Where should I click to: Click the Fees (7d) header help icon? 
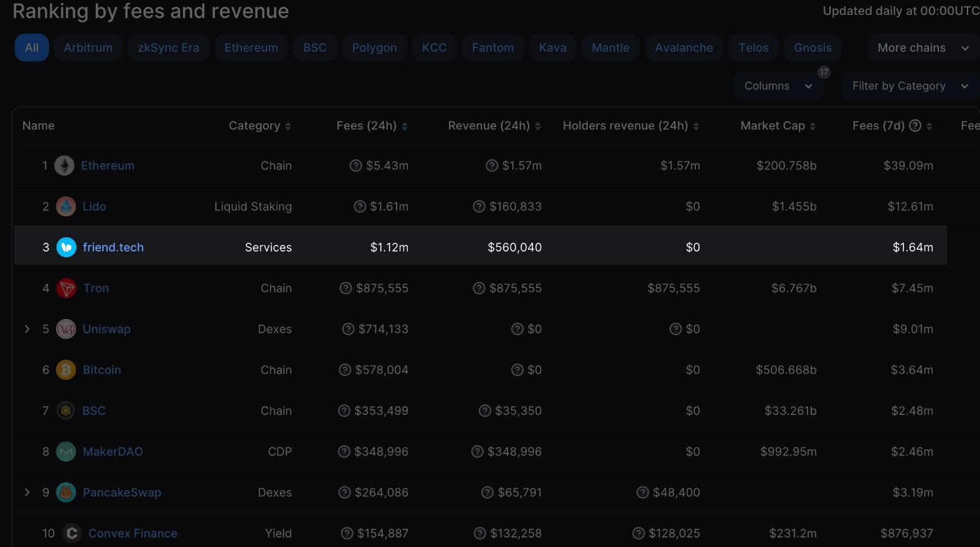coord(915,126)
